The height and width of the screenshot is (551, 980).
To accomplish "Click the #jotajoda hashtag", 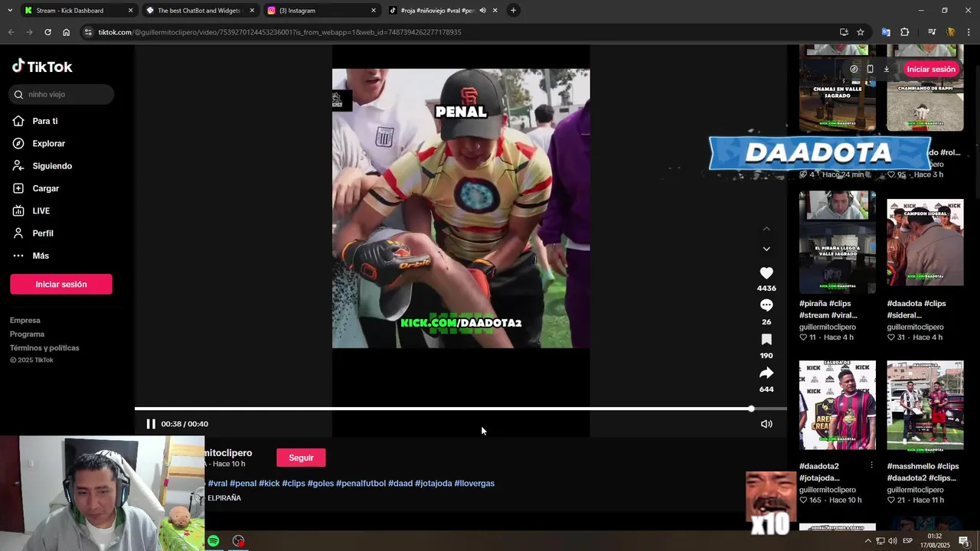I will 433,484.
